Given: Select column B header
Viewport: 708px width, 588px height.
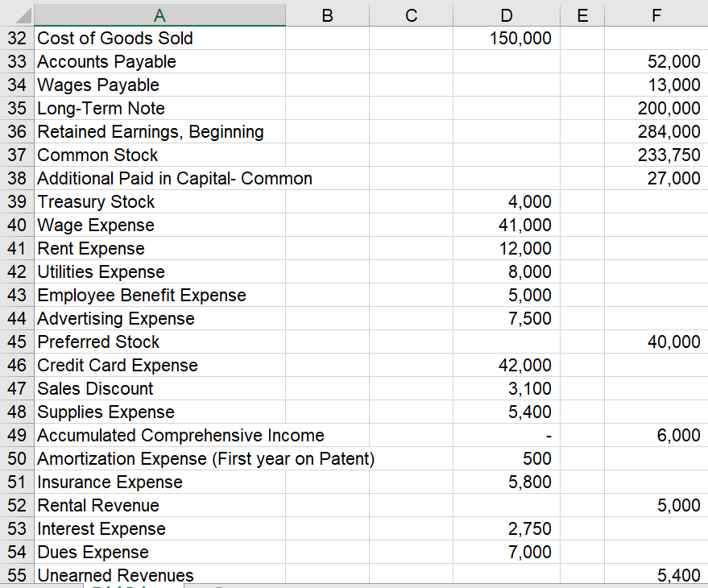Looking at the screenshot, I should tap(326, 14).
